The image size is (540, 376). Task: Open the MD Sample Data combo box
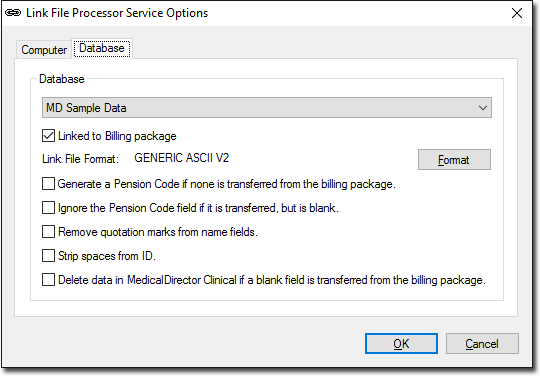click(267, 108)
